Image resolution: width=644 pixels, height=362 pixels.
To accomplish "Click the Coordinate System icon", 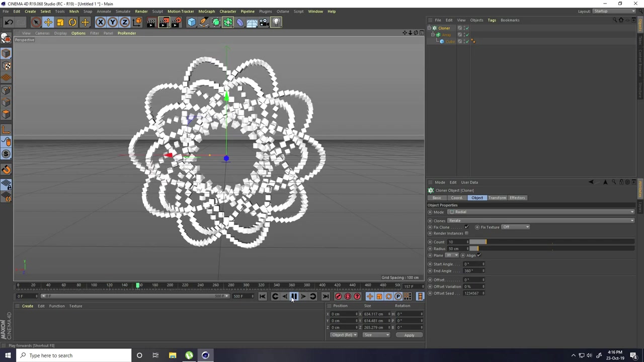I will [x=137, y=22].
